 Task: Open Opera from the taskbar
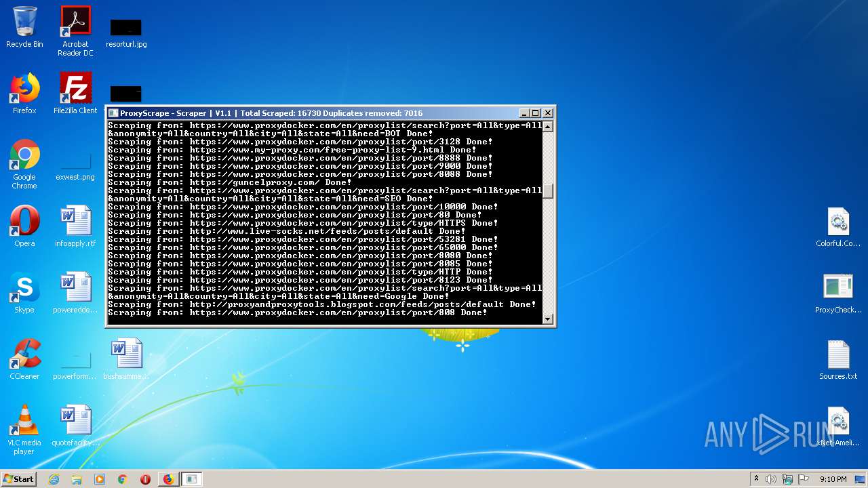click(145, 479)
